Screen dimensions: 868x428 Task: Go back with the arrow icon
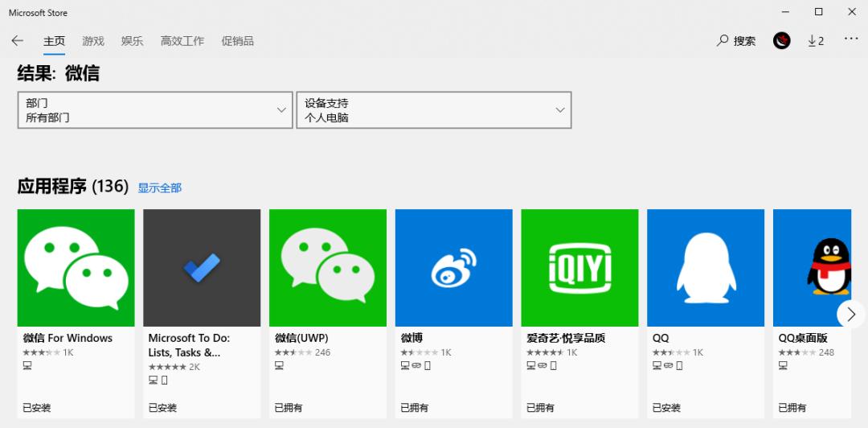pos(17,40)
